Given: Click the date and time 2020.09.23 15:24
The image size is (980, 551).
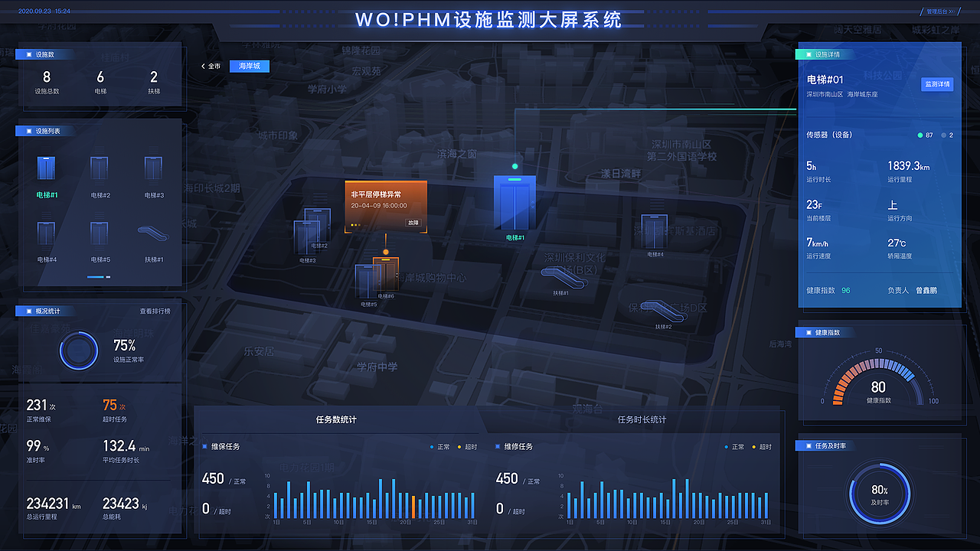Looking at the screenshot, I should click(x=44, y=11).
